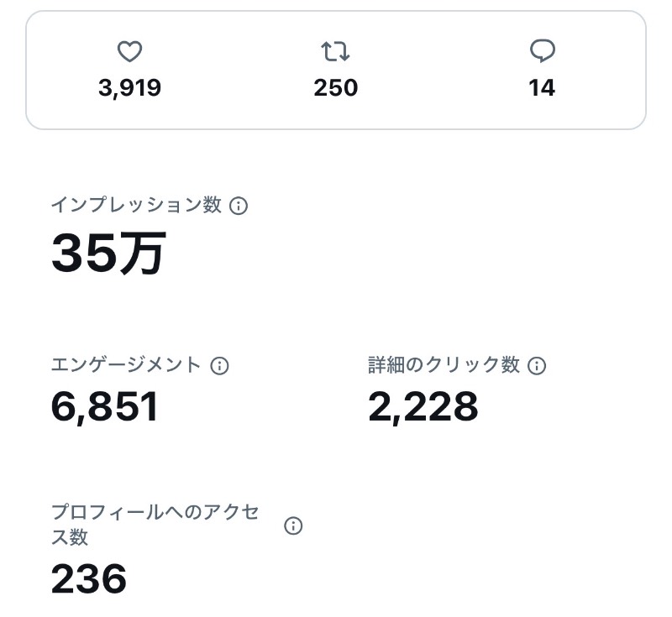Click the 236 profile visits value
672x617 pixels.
[89, 578]
